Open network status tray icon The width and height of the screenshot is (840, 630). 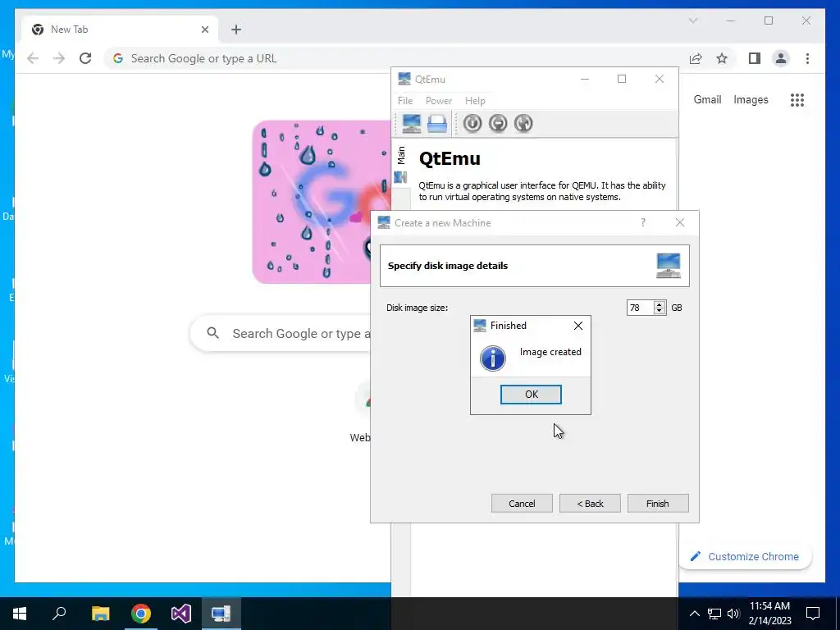point(714,614)
